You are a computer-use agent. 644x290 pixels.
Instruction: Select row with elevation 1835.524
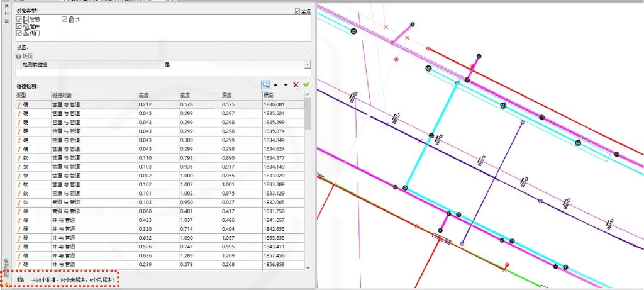pos(160,113)
